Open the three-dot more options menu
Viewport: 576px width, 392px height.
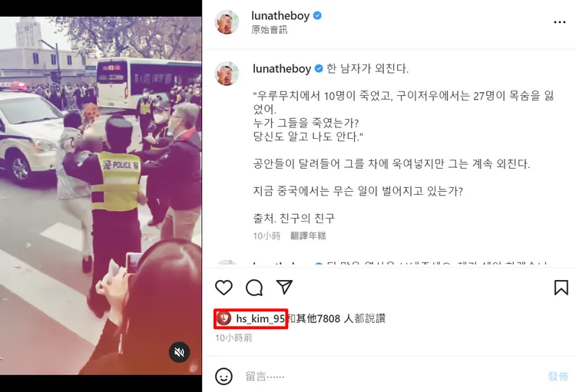(559, 22)
